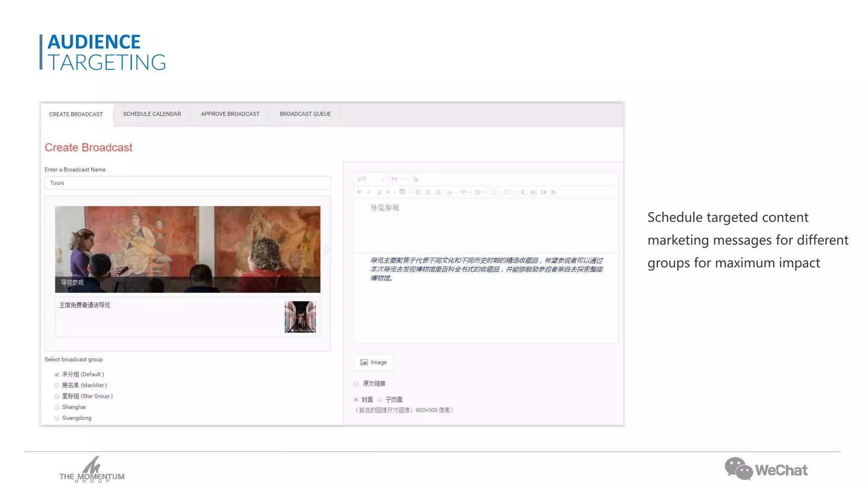Switch to the Approve Broadcast tab
The image size is (868, 488).
click(x=230, y=114)
